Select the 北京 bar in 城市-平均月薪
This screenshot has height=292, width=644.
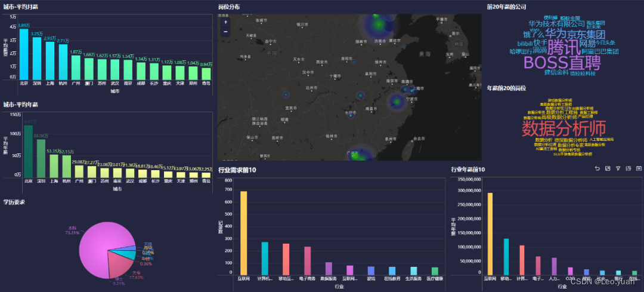pos(24,54)
